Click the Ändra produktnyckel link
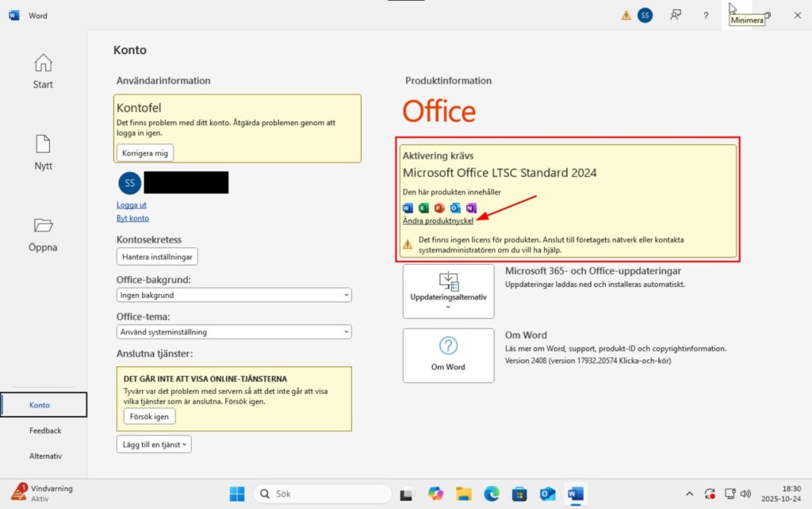The height and width of the screenshot is (509, 812). pyautogui.click(x=438, y=221)
